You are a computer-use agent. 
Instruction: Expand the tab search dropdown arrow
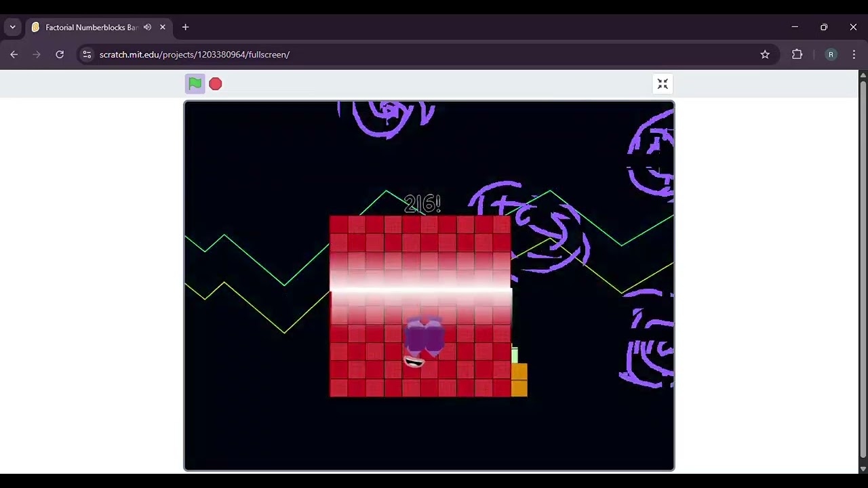12,27
